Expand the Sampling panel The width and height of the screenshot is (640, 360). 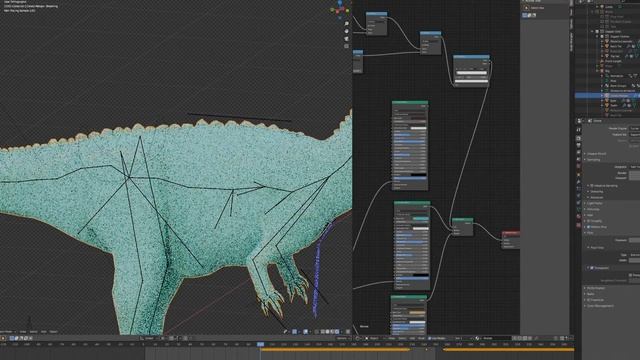[x=593, y=160]
